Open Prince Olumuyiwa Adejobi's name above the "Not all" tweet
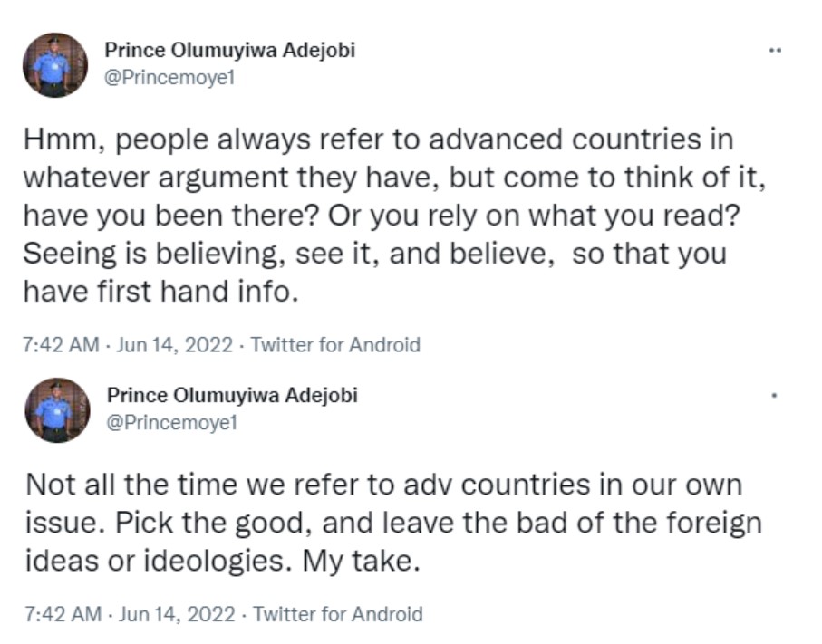822x644 pixels. [232, 395]
